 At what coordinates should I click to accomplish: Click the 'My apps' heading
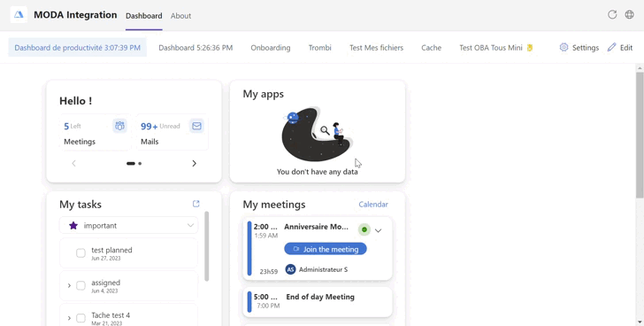click(264, 94)
